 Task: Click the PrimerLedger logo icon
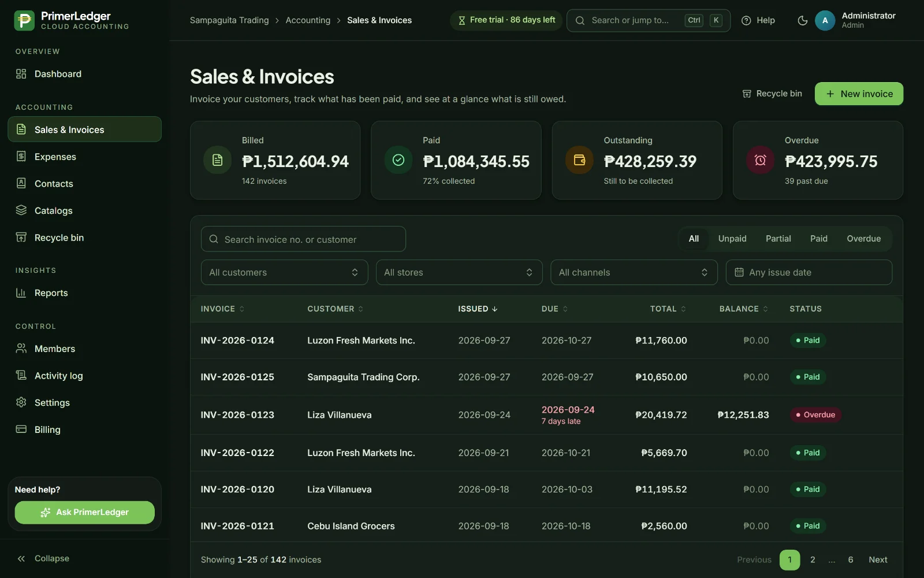(24, 20)
